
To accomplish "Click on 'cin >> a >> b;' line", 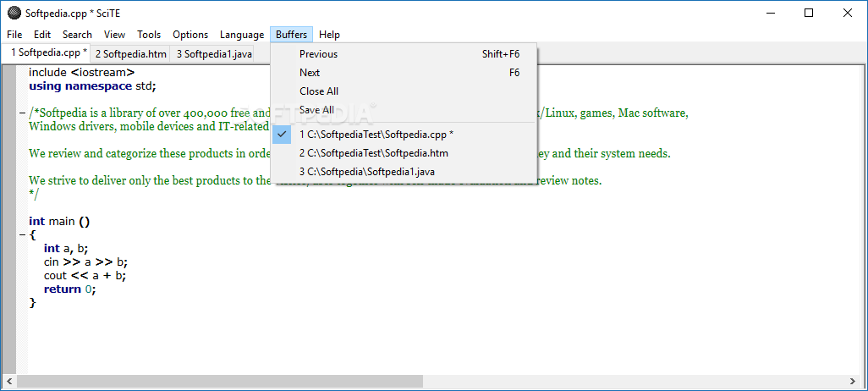I will click(x=85, y=262).
